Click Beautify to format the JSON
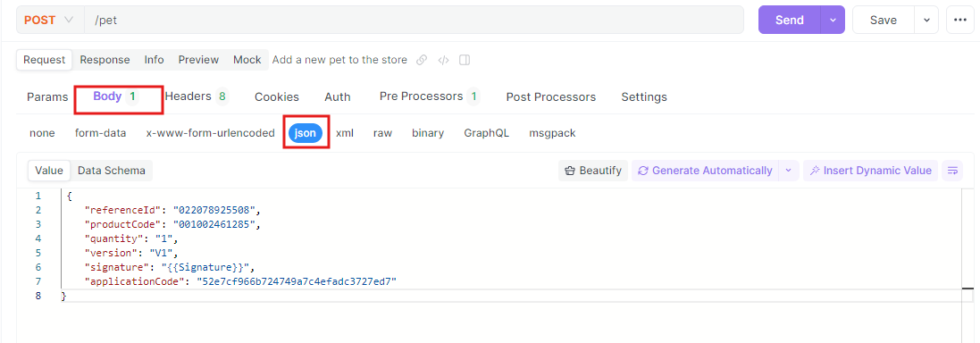 click(x=593, y=171)
